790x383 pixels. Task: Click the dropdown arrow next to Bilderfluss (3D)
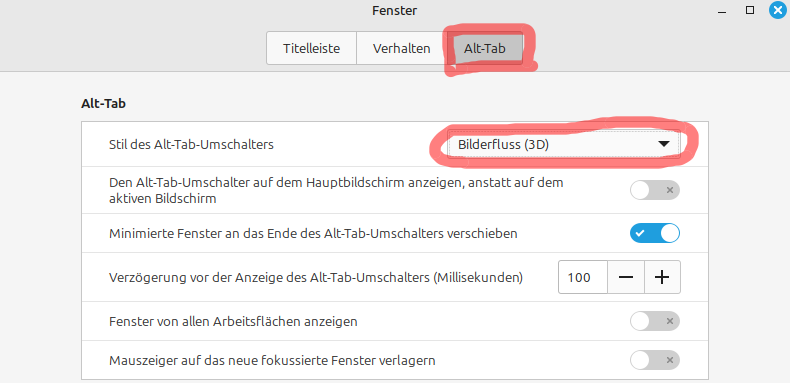(664, 145)
